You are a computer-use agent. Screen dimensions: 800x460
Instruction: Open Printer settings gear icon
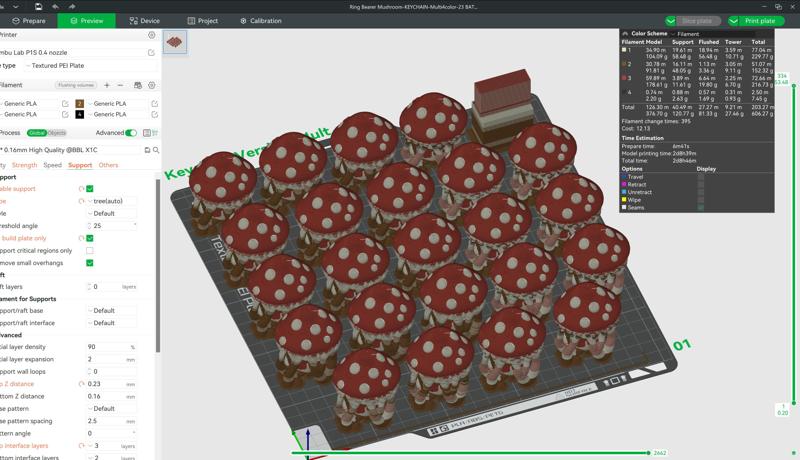click(152, 35)
